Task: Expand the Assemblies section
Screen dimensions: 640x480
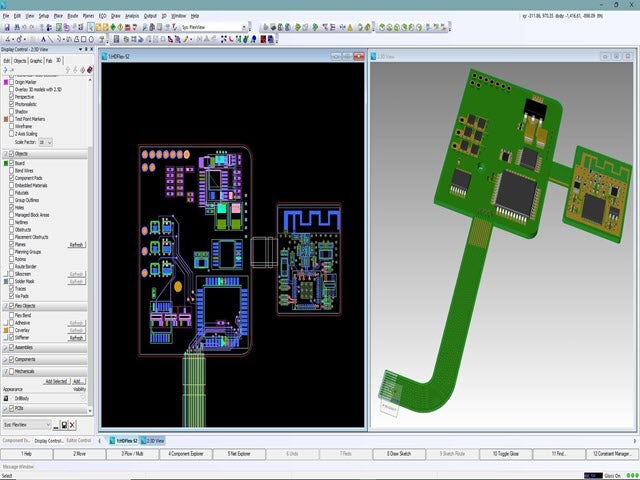Action: [5, 347]
